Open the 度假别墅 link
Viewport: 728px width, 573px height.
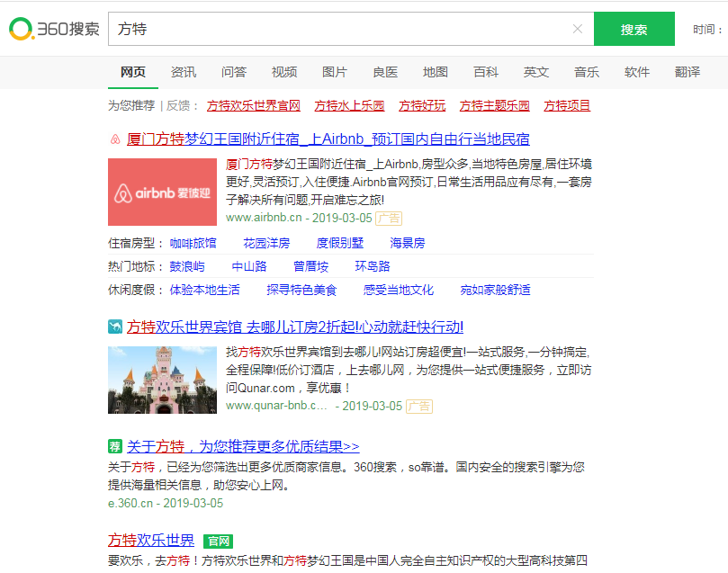[340, 243]
